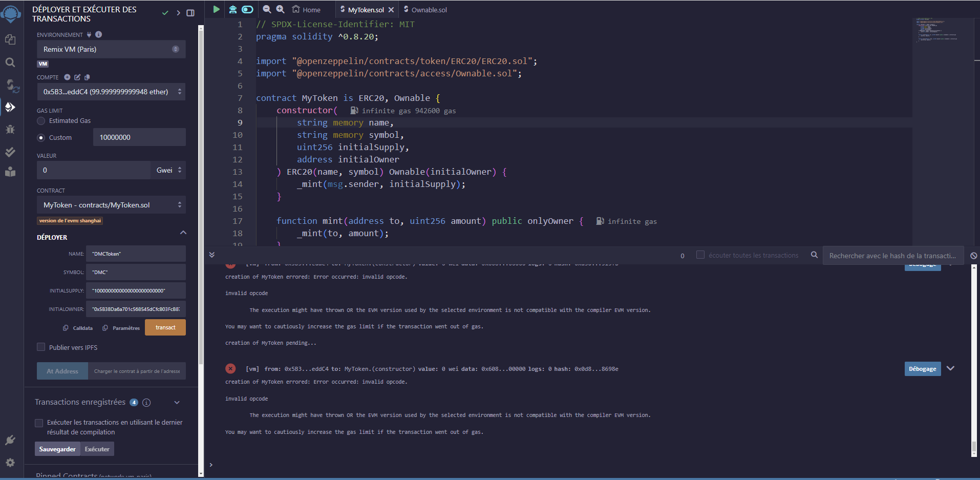Collapse the terminal with double-chevron icon

[x=211, y=255]
